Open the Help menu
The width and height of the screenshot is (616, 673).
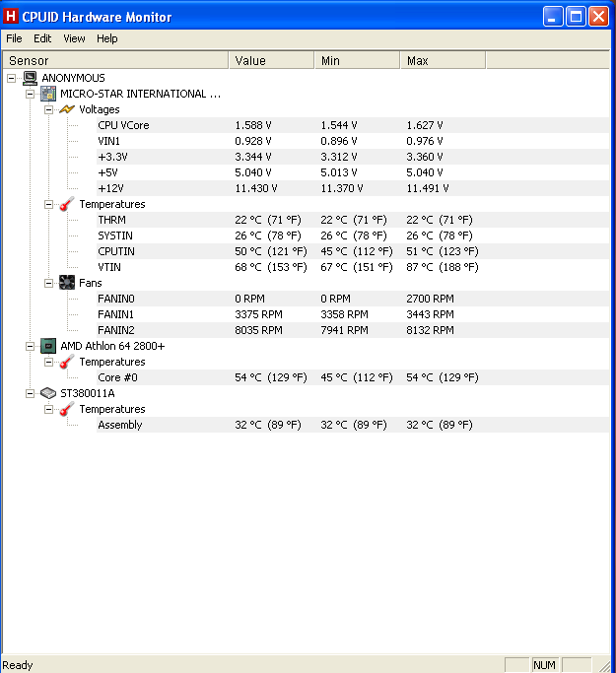pyautogui.click(x=106, y=38)
